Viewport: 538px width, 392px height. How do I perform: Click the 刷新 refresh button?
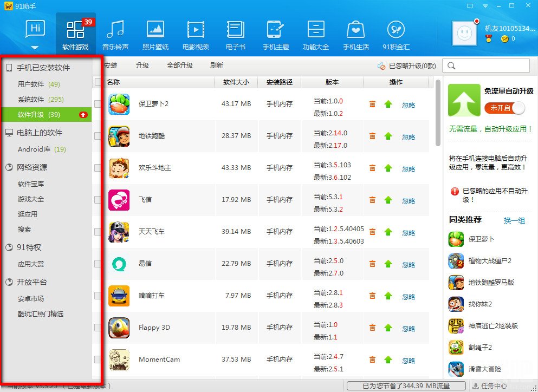point(217,66)
